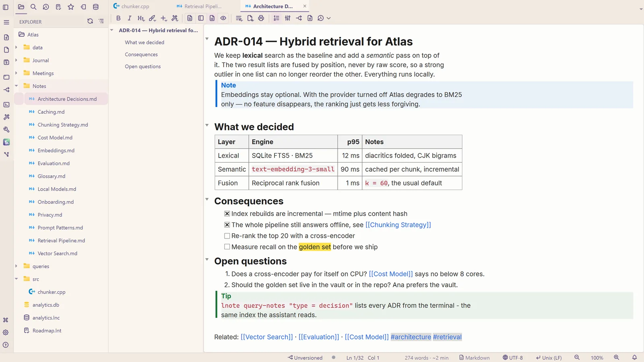Open settings gear in left activity bar
This screenshot has width=644, height=362.
click(x=6, y=333)
